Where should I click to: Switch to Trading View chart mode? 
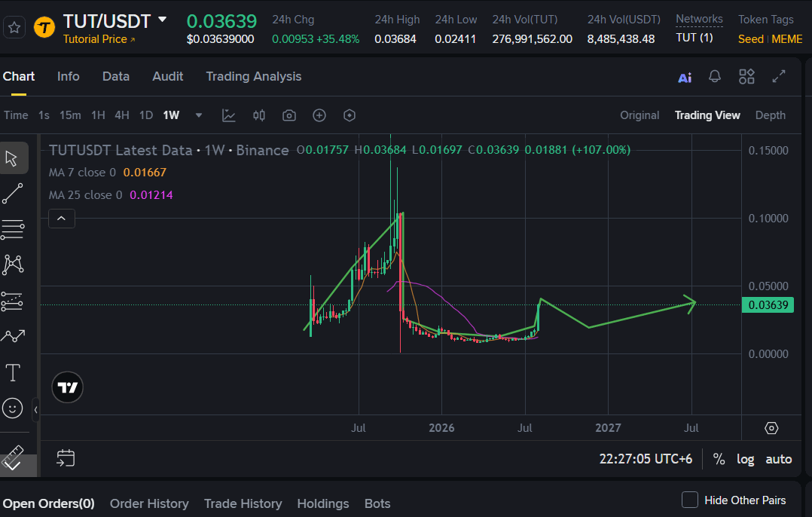click(707, 115)
